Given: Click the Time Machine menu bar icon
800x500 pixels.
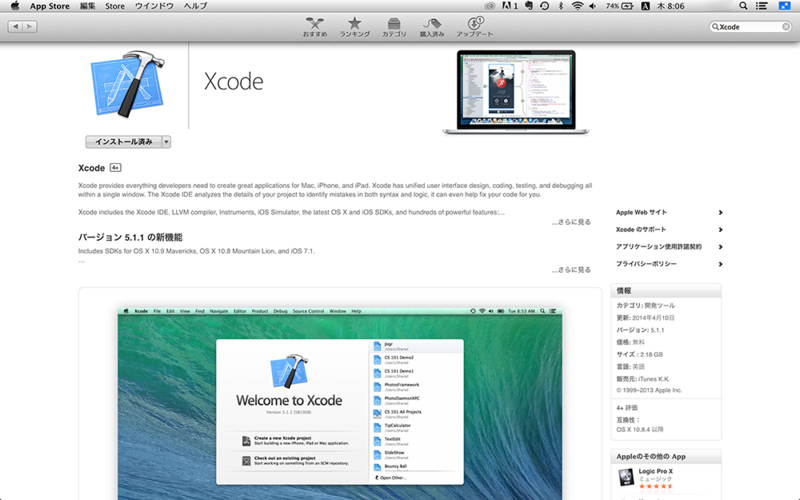Looking at the screenshot, I should click(x=544, y=6).
